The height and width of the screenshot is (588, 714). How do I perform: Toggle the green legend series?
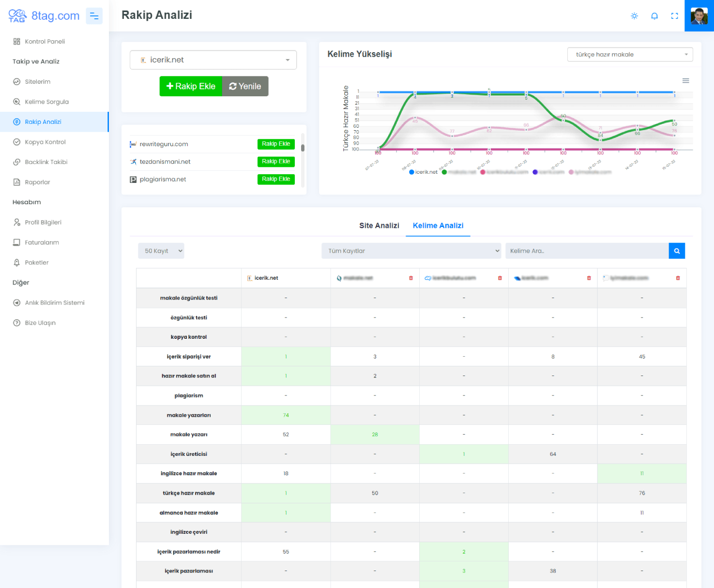(x=459, y=172)
